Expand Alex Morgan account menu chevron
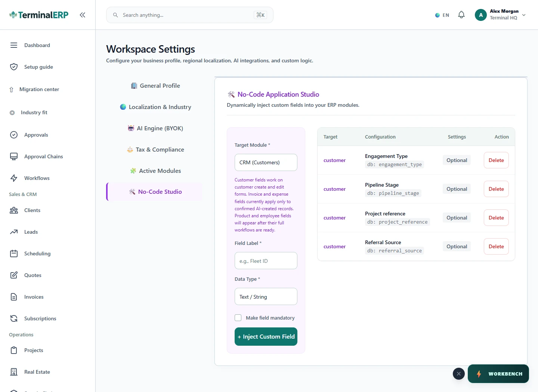The width and height of the screenshot is (538, 392). 524,15
